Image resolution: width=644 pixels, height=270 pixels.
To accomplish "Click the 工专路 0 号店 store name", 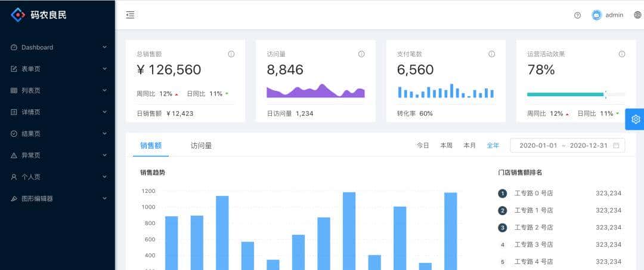I will (534, 194).
